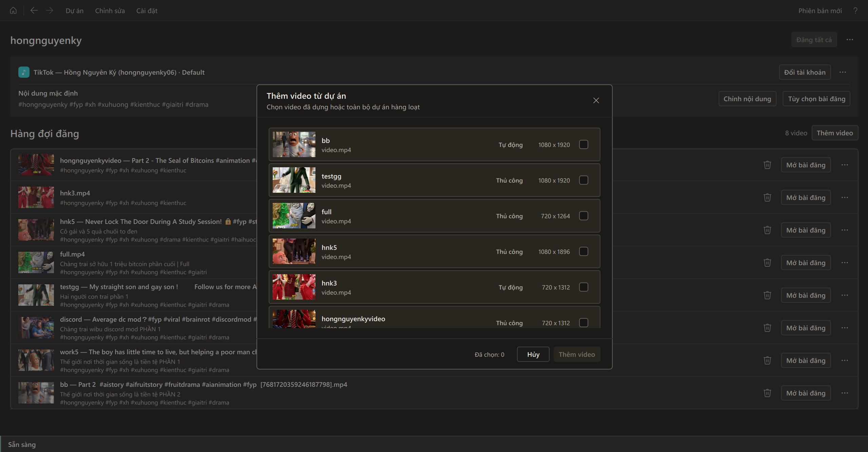Select the bb video thumbnail in dialog

point(294,145)
